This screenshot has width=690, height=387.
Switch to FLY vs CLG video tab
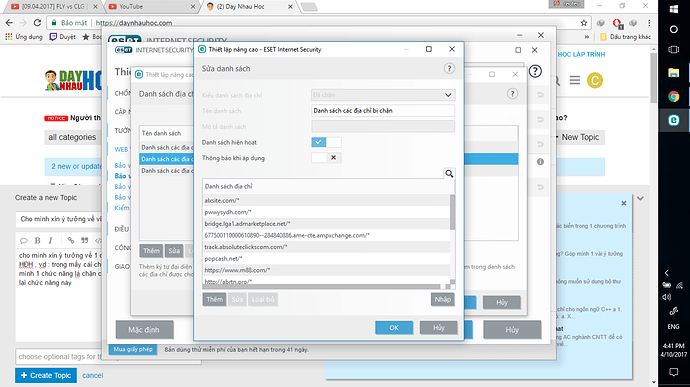point(54,7)
